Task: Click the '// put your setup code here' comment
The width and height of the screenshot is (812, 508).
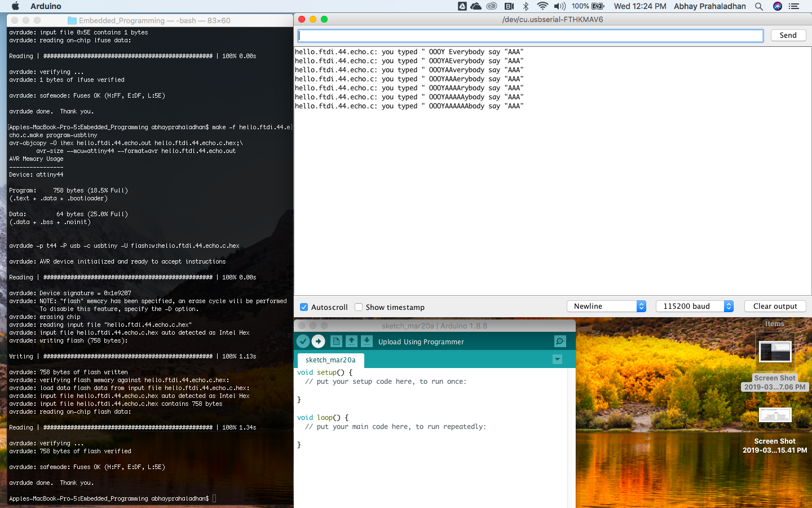Action: coord(386,382)
